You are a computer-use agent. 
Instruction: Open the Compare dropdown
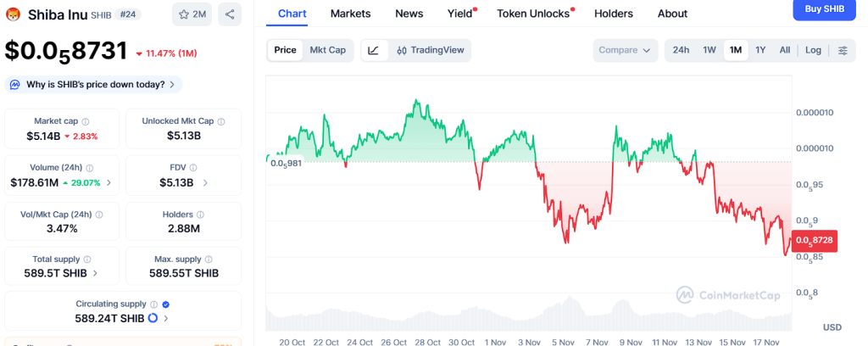coord(625,50)
